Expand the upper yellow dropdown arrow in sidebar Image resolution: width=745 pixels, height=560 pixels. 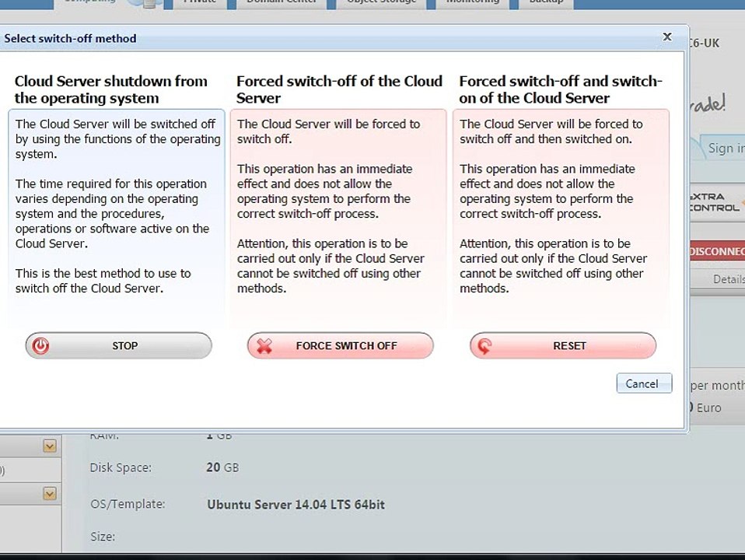pyautogui.click(x=50, y=446)
